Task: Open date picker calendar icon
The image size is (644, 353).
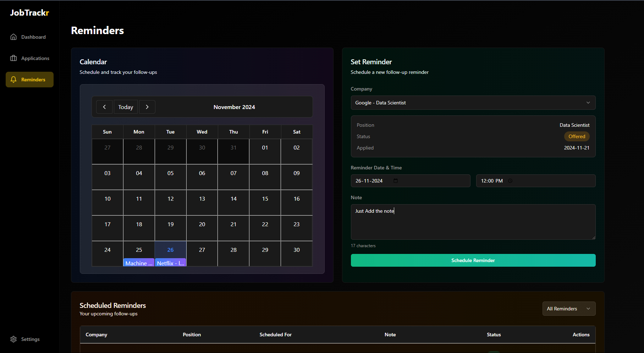Action: pos(396,181)
